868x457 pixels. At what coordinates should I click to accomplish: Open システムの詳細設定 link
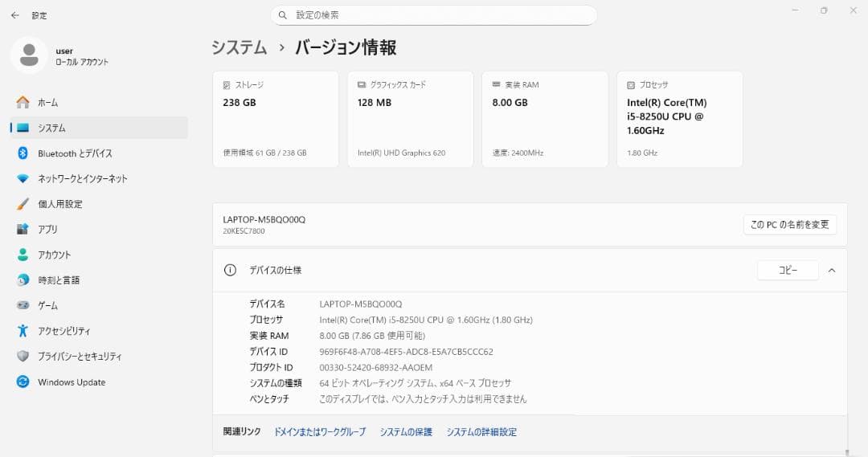point(481,431)
